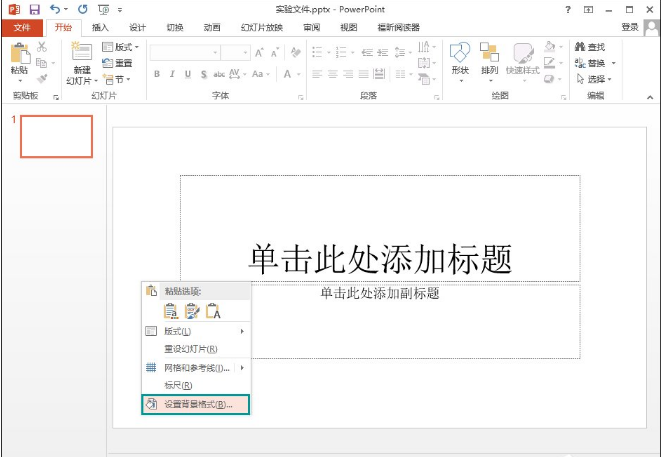Click the Find (查找) button
Image resolution: width=662 pixels, height=457 pixels.
pos(590,47)
